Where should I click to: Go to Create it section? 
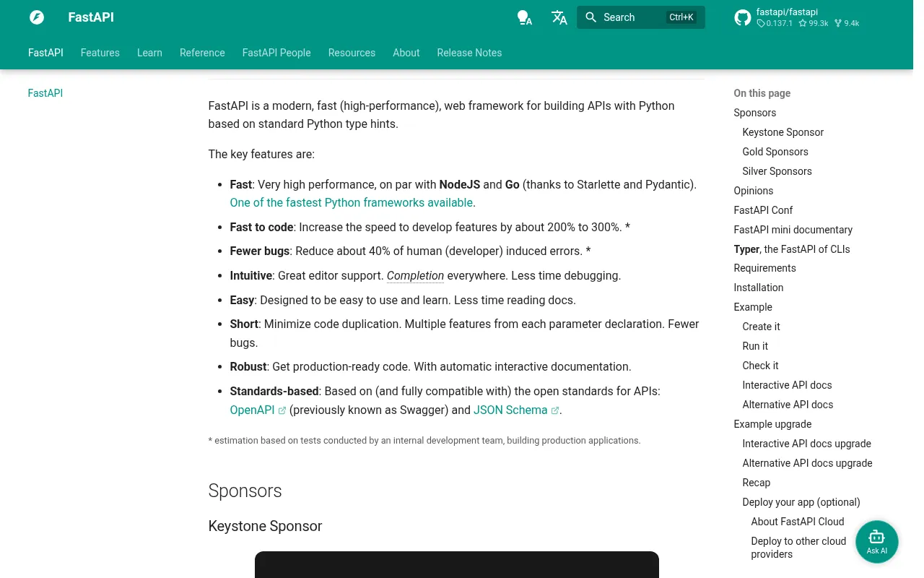(762, 327)
